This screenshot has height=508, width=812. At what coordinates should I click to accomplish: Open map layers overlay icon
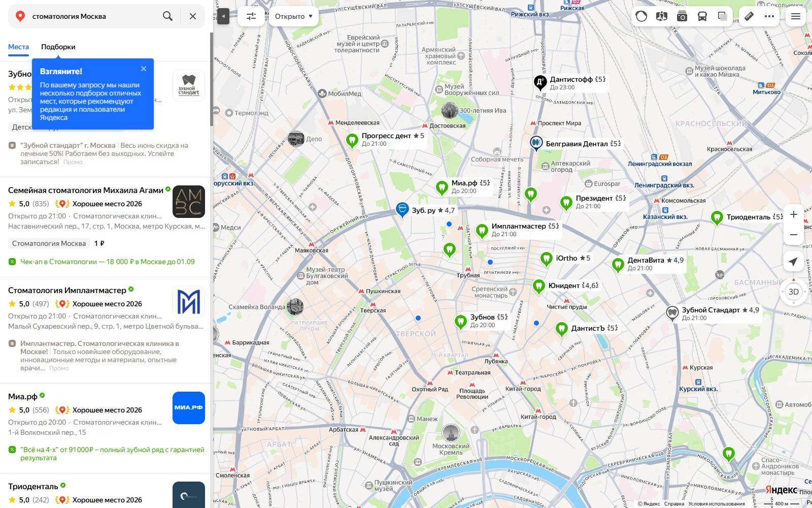coord(723,16)
